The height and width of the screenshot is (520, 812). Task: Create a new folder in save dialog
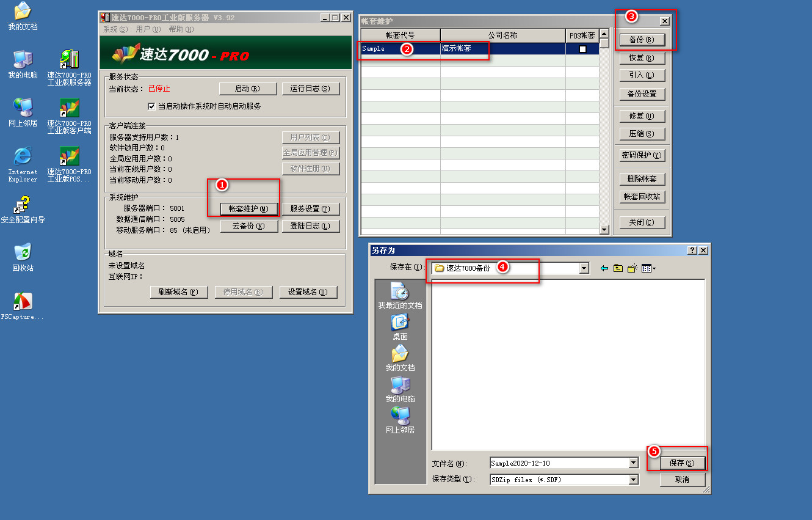[x=632, y=268]
